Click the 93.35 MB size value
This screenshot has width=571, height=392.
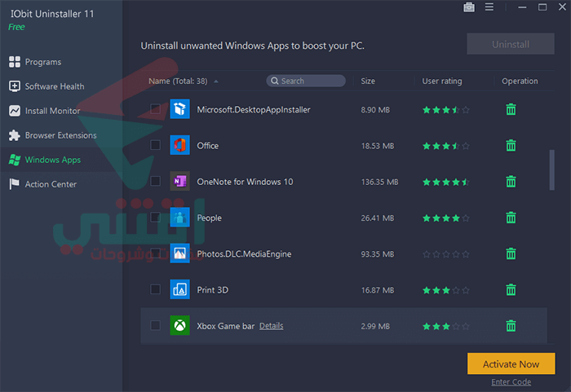click(377, 254)
